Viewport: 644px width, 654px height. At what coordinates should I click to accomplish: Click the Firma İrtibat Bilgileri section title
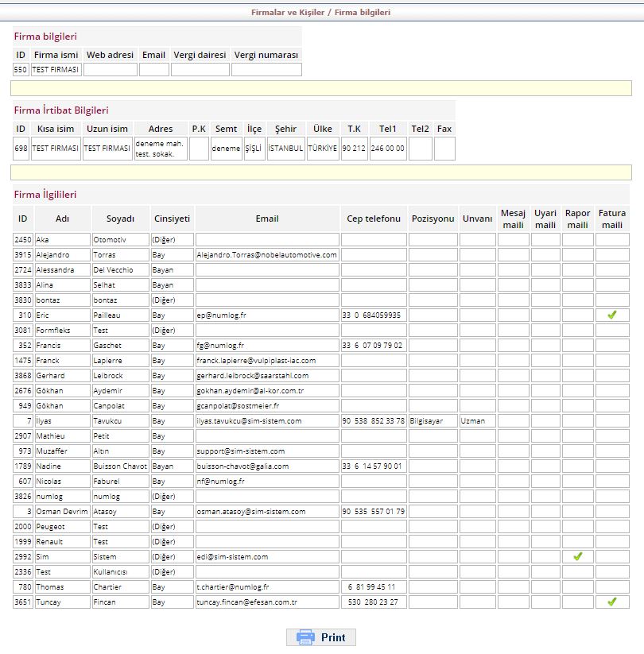coord(61,110)
